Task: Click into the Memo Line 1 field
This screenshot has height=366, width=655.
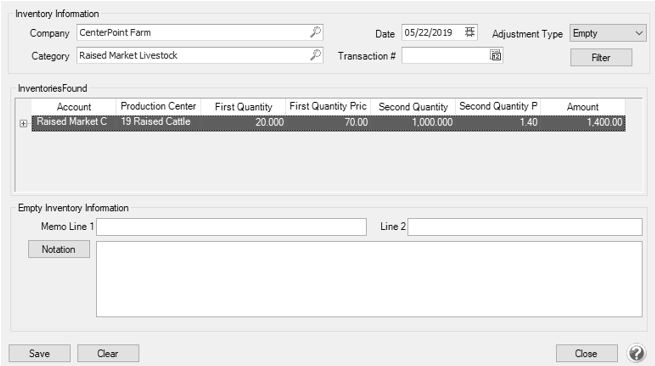Action: [x=231, y=227]
